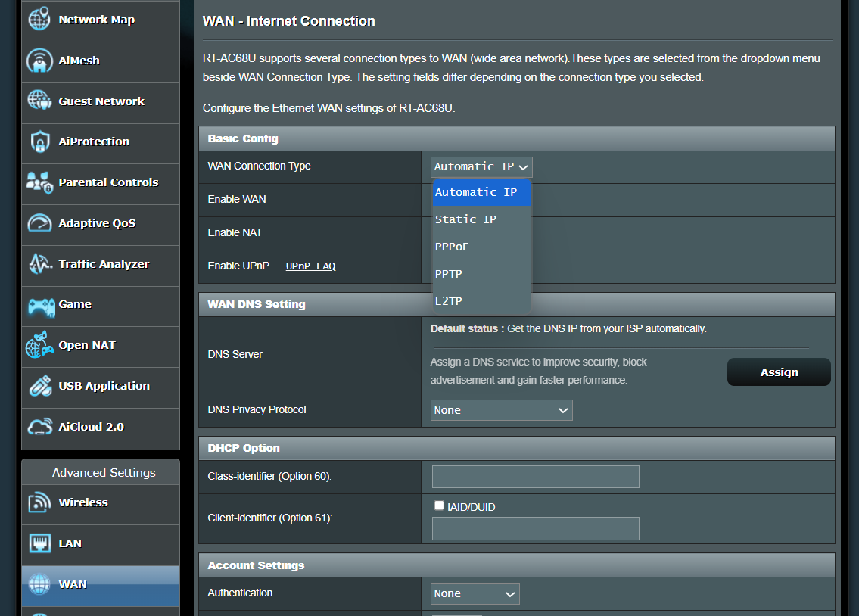The height and width of the screenshot is (616, 859).
Task: Go to LAN advanced settings
Action: (101, 546)
